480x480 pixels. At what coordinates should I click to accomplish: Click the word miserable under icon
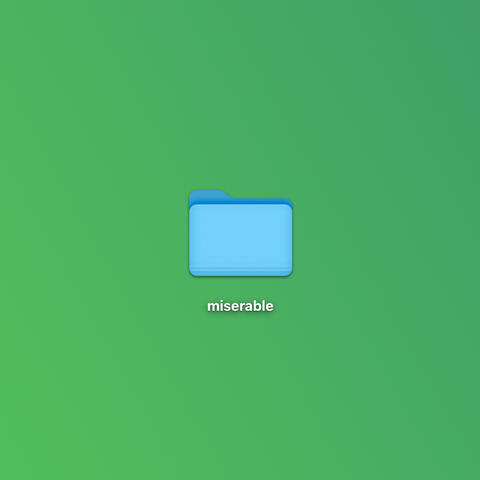click(x=240, y=306)
